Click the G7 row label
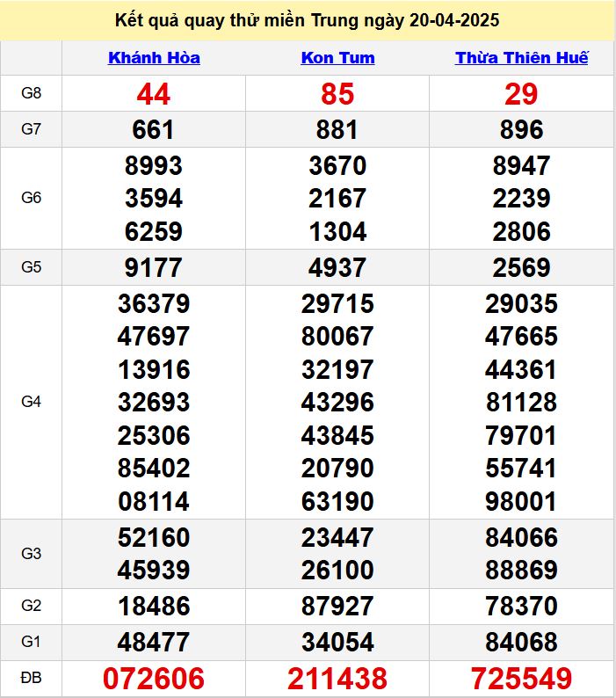This screenshot has height=698, width=616. click(x=31, y=129)
